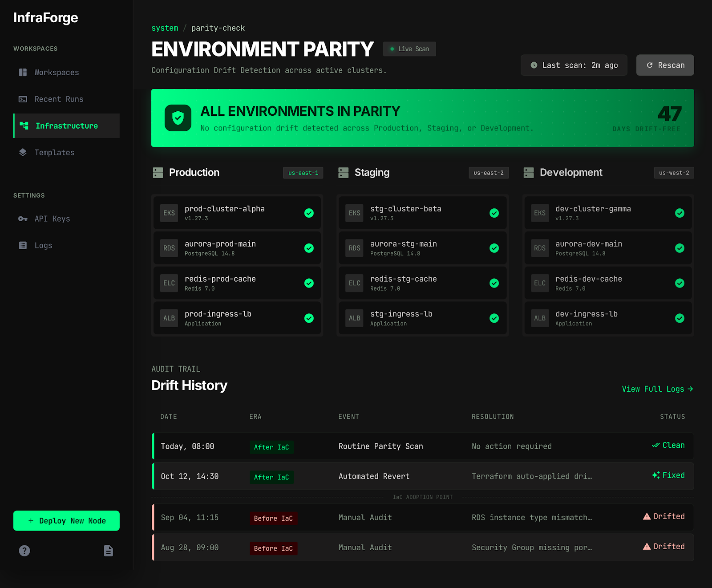The image size is (712, 588).
Task: Click the Sep 04, 11:15 date cell
Action: [190, 518]
